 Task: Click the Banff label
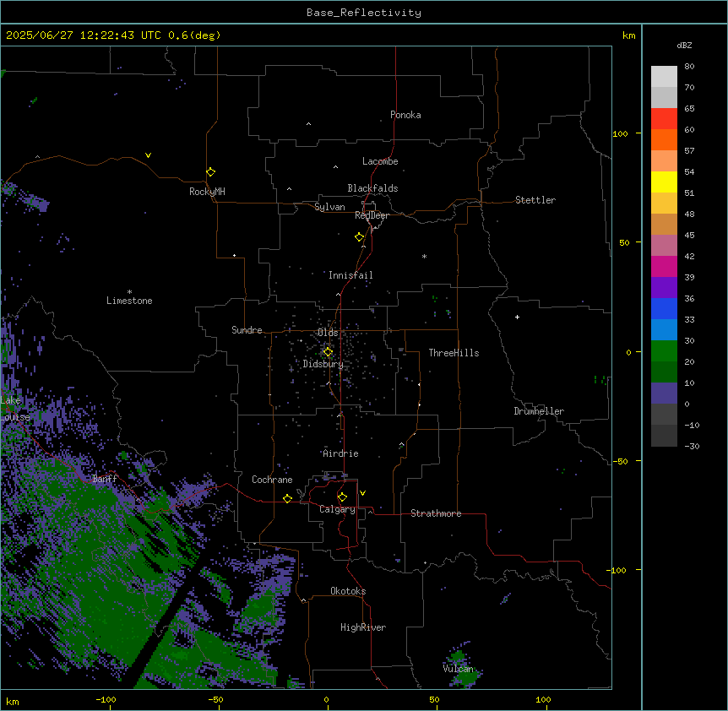[105, 479]
